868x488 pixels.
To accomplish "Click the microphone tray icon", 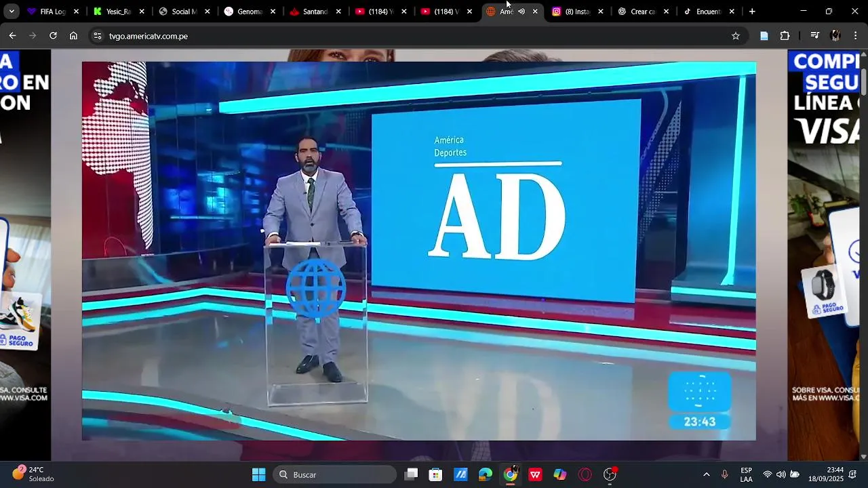I will [725, 474].
